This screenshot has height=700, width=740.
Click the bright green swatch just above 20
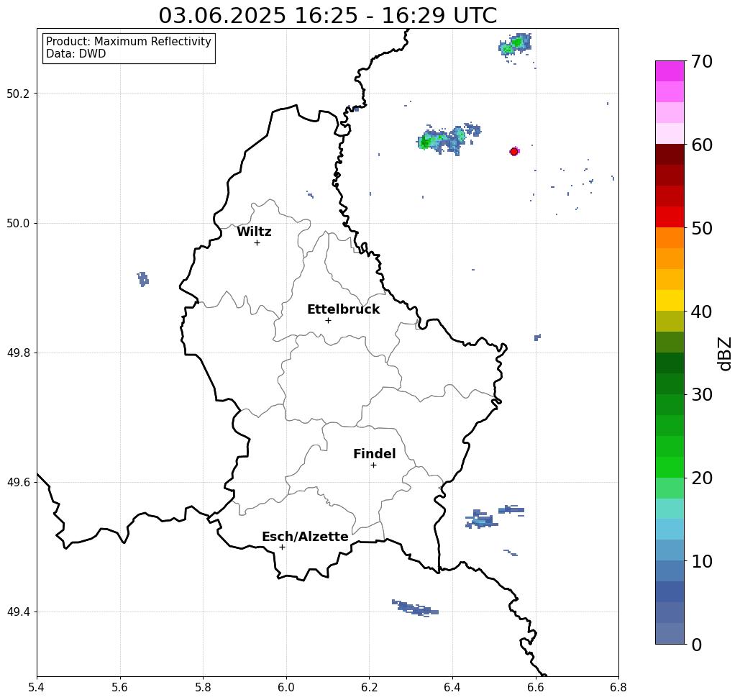pos(670,468)
